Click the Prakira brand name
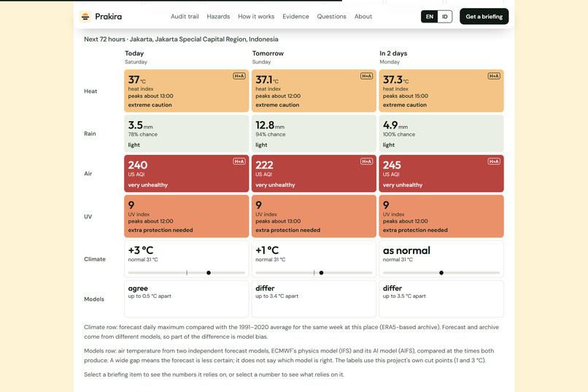This screenshot has height=392, width=588. (x=109, y=17)
